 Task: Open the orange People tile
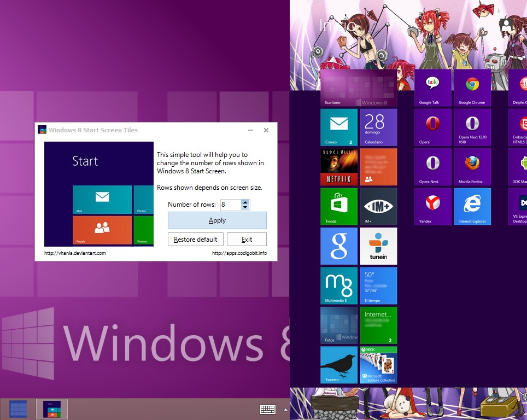[x=378, y=167]
